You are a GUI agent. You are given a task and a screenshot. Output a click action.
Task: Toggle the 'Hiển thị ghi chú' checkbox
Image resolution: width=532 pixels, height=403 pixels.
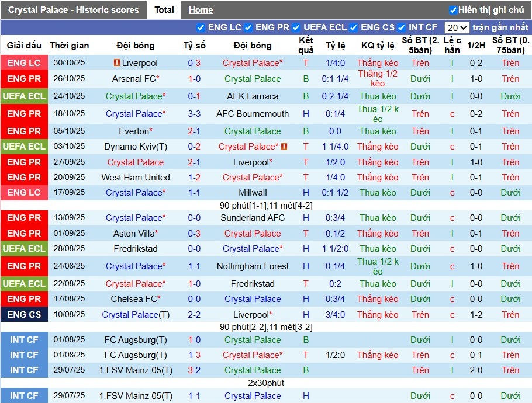click(x=453, y=10)
